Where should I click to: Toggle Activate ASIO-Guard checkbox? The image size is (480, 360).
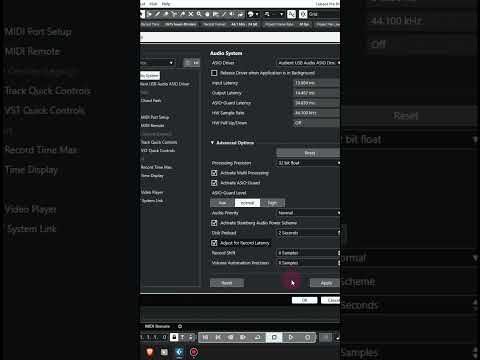pos(214,183)
